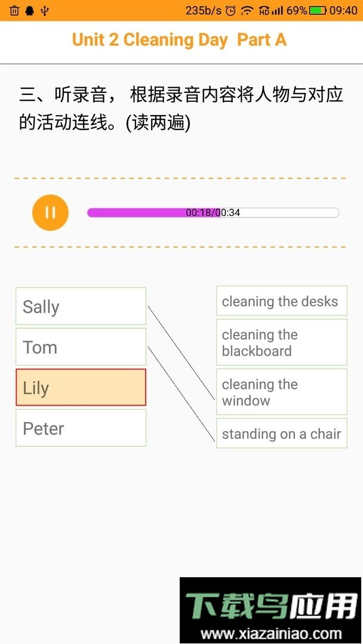Tap the 'cleaning the window' option
This screenshot has height=644, width=363.
pos(281,392)
